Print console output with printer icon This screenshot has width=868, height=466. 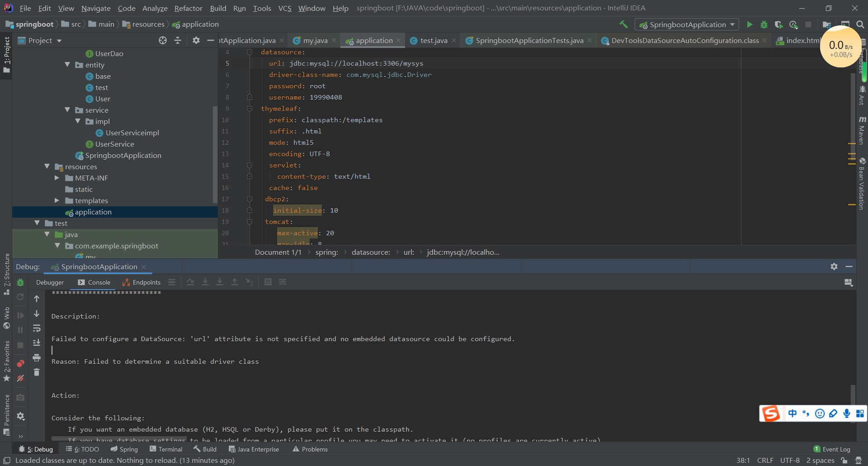37,357
